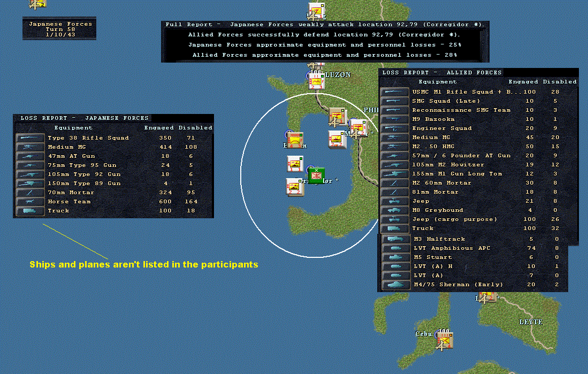Select the naval counter in Manila Bay near Manila
Viewport: 588px width, 374px height.
pyautogui.click(x=337, y=139)
